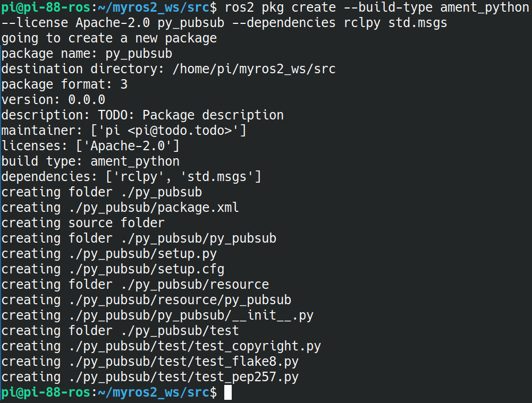Screen dimensions: 532x403
Task: Click the 'build type: ament_python' line
Action: (x=90, y=161)
